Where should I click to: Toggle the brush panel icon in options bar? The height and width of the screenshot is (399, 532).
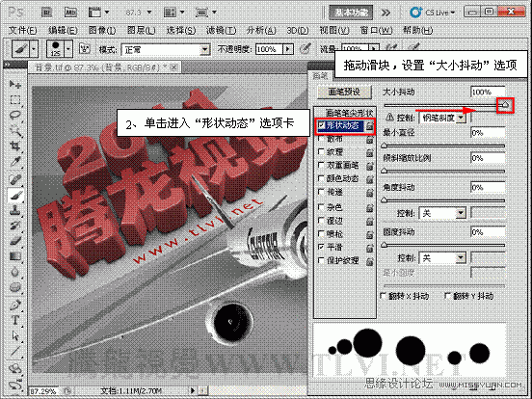click(x=84, y=49)
